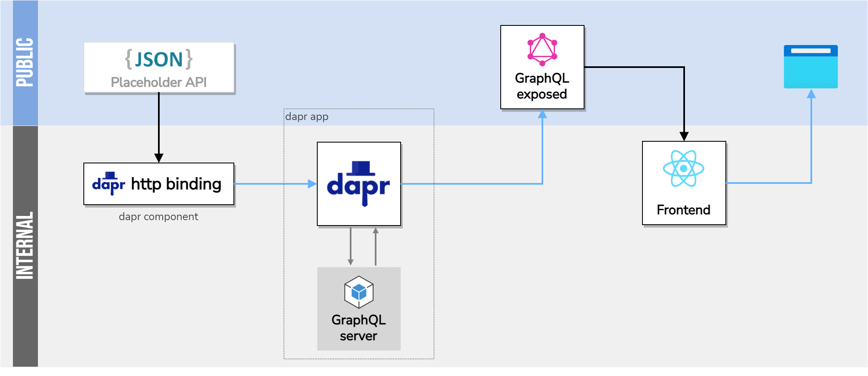
Task: Click the 'dapr app' label
Action: pos(307,117)
